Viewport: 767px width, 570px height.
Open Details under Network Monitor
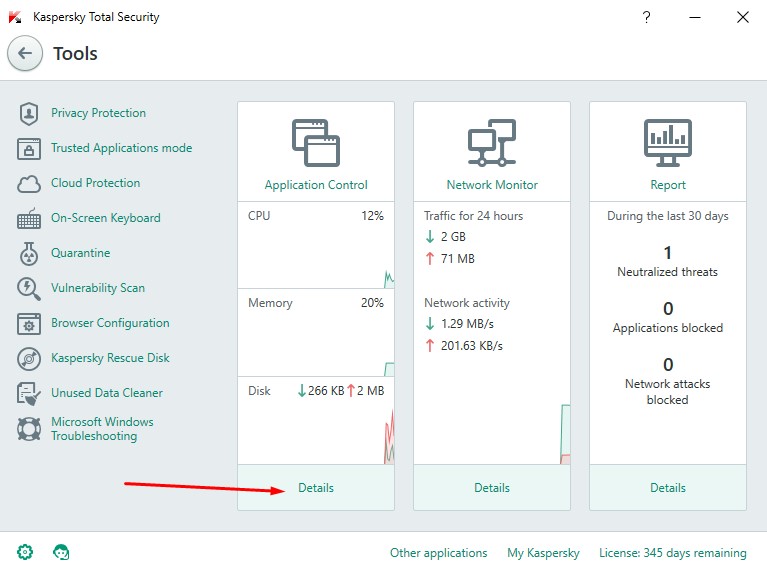click(492, 488)
